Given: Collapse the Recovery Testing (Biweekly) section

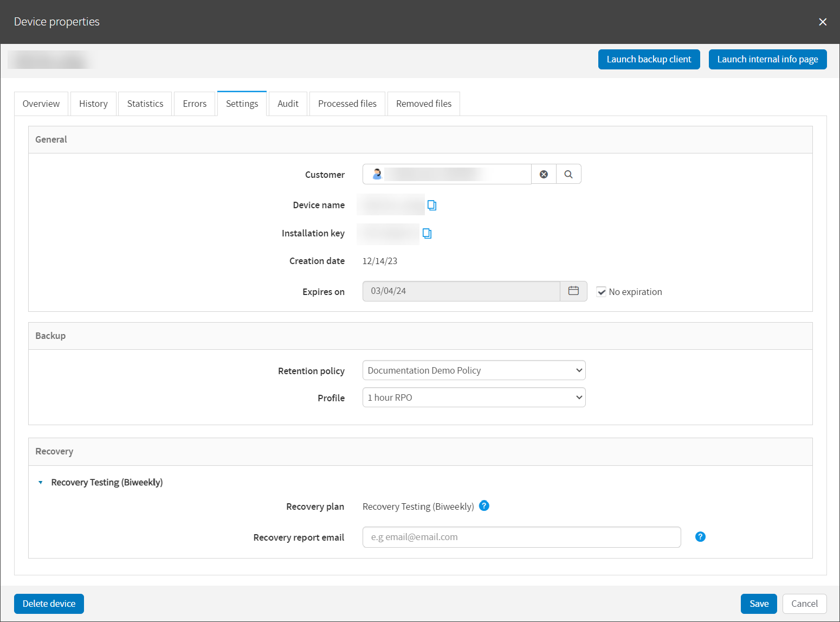Looking at the screenshot, I should point(41,483).
